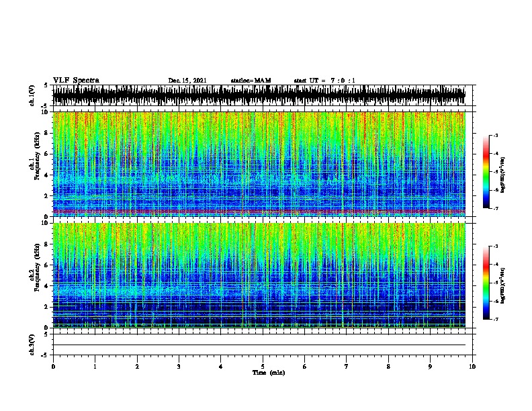Click the "station=MAM" header label
The image size is (532, 411).
(x=251, y=81)
